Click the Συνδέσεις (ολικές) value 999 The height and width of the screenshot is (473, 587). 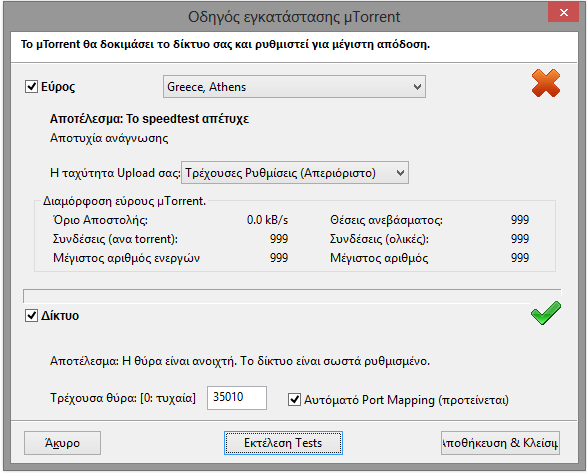(520, 239)
